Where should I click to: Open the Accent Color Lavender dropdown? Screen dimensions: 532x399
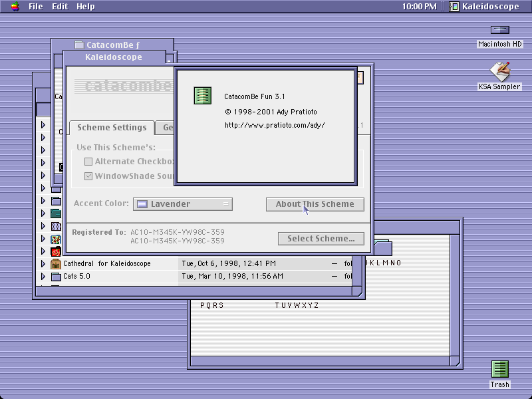[182, 204]
